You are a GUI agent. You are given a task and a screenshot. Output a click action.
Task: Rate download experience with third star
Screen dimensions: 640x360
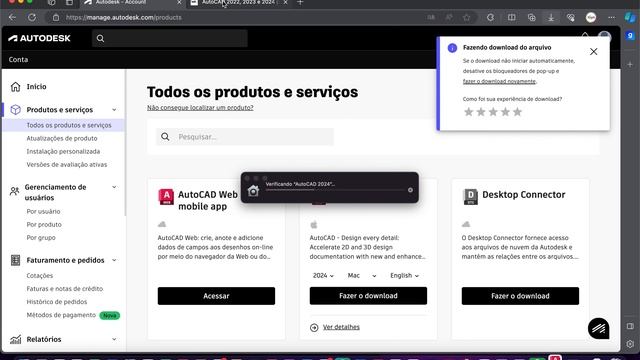point(493,112)
